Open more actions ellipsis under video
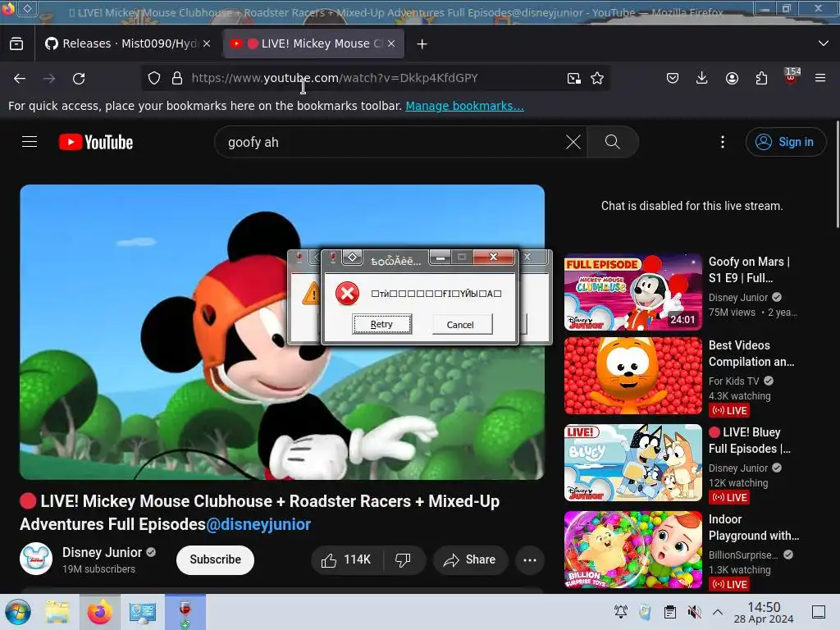 click(530, 559)
